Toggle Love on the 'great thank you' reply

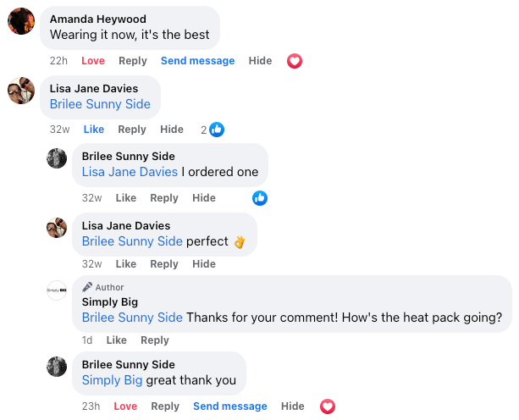coord(125,406)
